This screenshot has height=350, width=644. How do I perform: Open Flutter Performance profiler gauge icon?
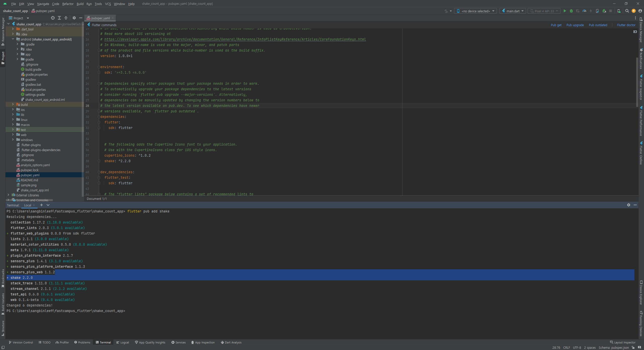click(584, 11)
